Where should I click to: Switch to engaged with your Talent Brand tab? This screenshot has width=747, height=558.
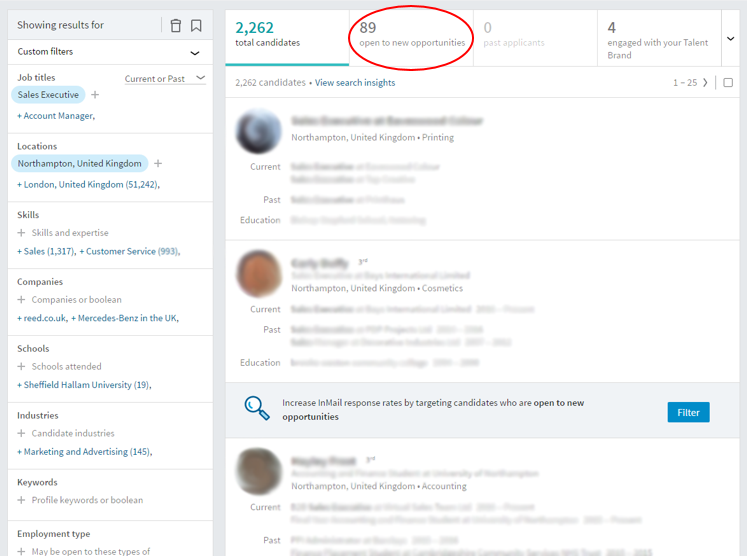[x=659, y=38]
